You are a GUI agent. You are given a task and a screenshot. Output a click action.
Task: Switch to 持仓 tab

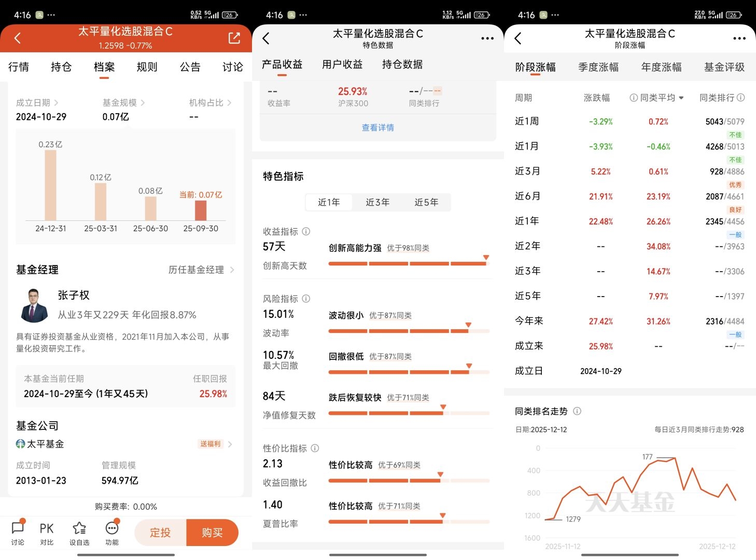point(61,67)
